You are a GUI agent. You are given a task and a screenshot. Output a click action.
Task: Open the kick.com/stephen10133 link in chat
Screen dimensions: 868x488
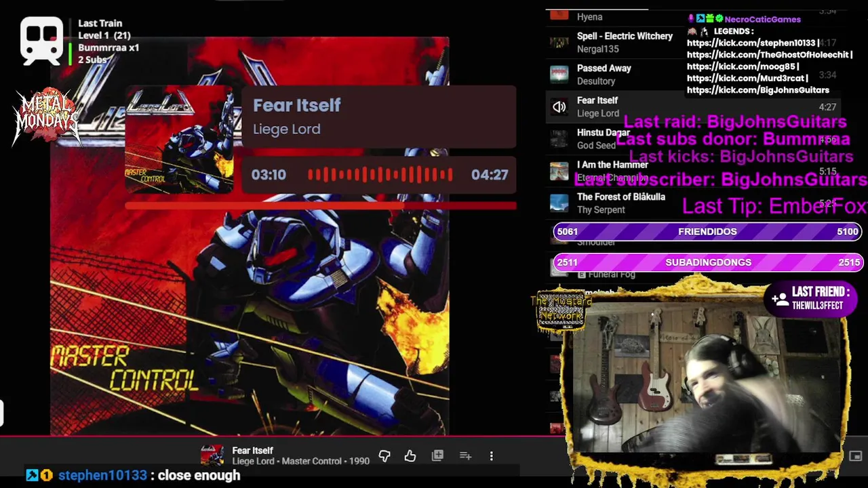752,43
